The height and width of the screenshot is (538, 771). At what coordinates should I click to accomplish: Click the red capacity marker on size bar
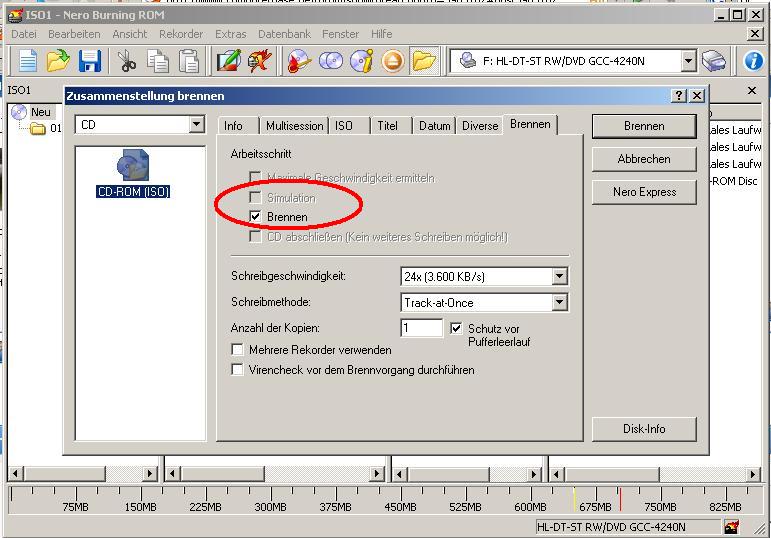coord(620,499)
